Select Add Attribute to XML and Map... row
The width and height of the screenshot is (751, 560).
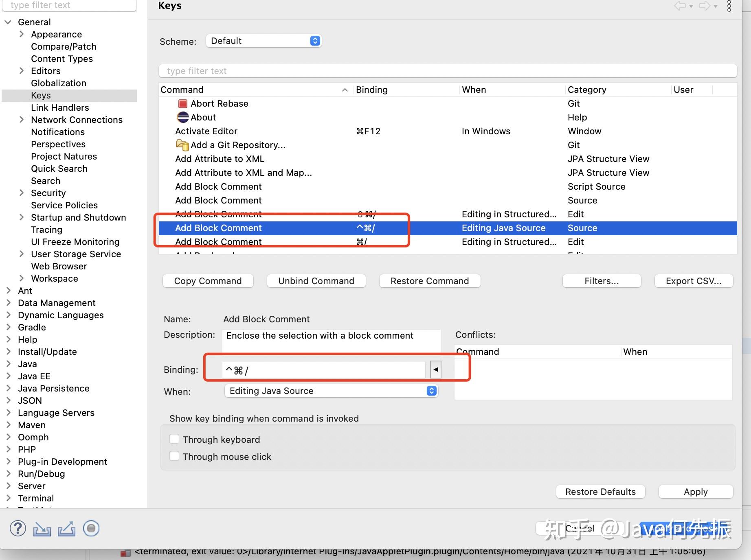[x=448, y=173]
